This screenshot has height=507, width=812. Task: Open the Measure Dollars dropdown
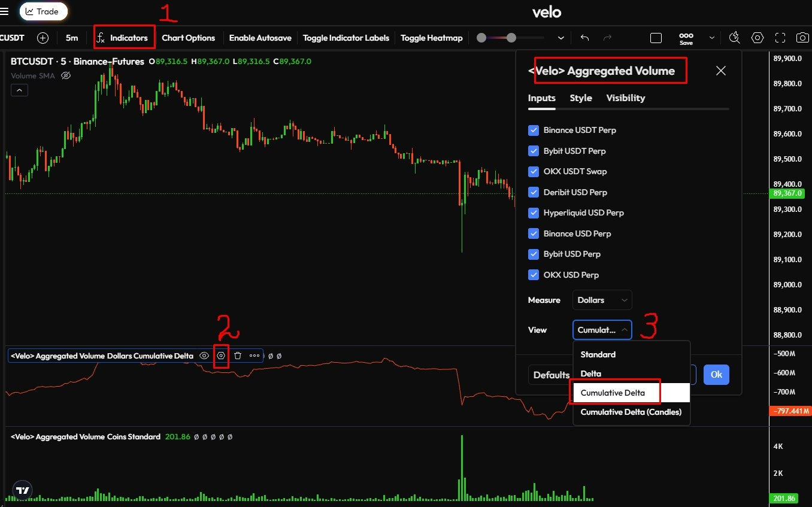point(602,300)
